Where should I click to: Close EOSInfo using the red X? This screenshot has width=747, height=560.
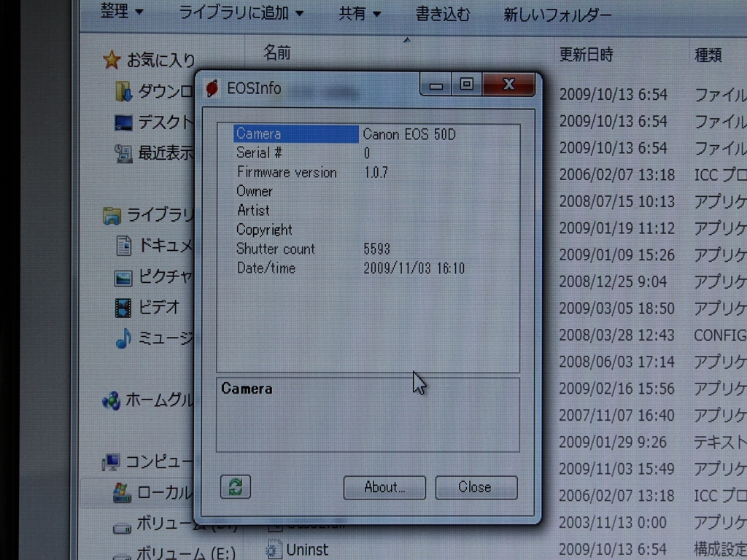coord(508,85)
